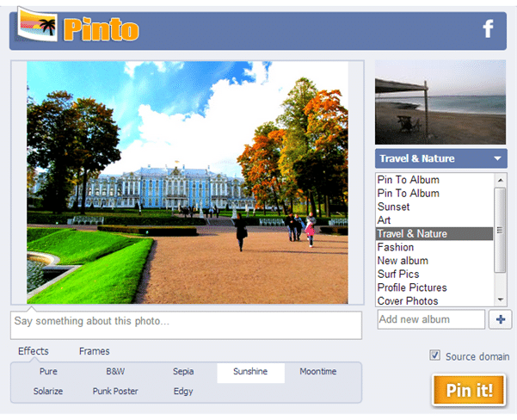Click the Pinto palm tree logo
517x420 pixels.
pyautogui.click(x=37, y=24)
